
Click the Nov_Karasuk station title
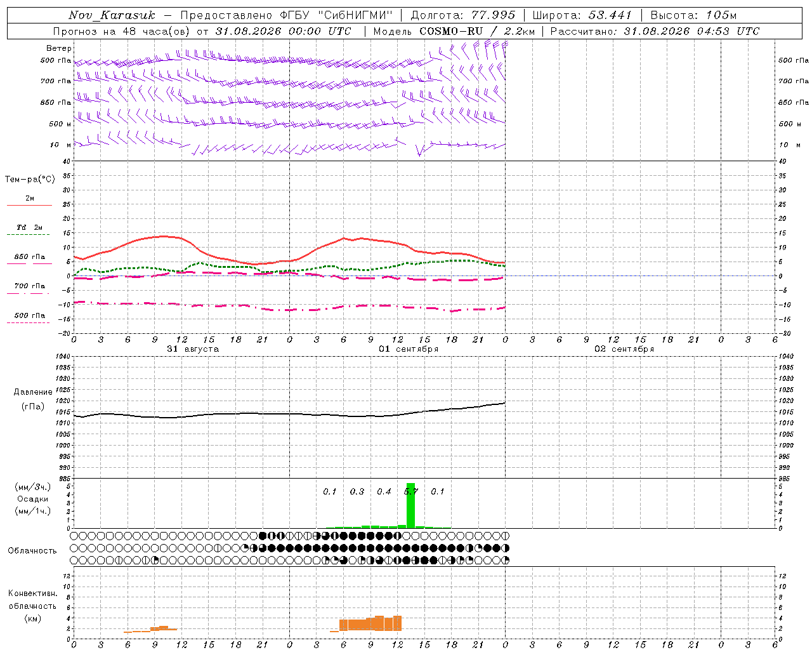pyautogui.click(x=112, y=15)
